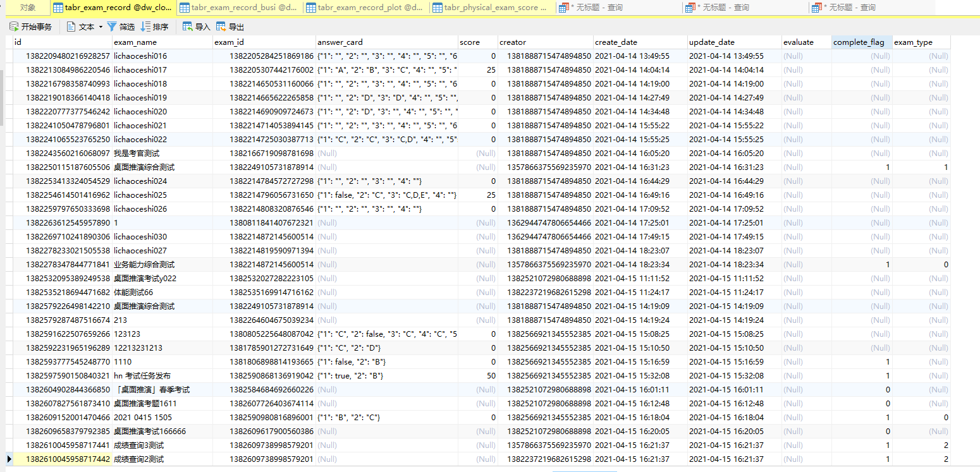Switch to tabr_exam_record_plot tab
980x472 pixels.
coord(366,8)
